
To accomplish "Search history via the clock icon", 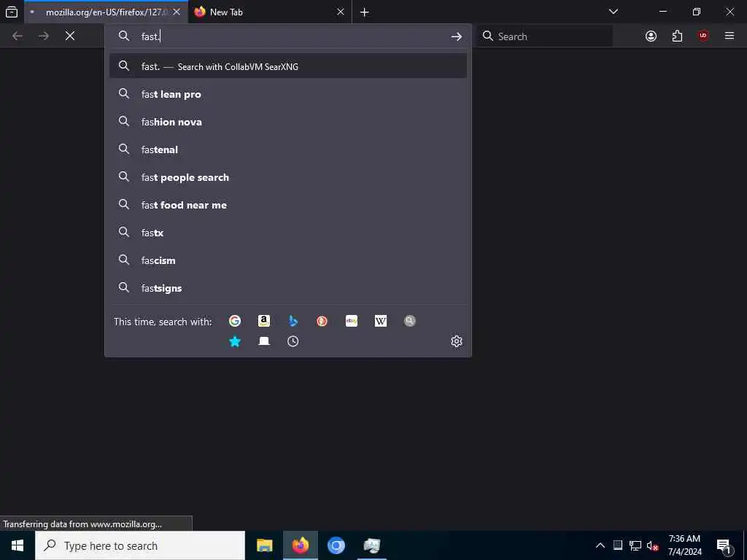I will [x=293, y=341].
